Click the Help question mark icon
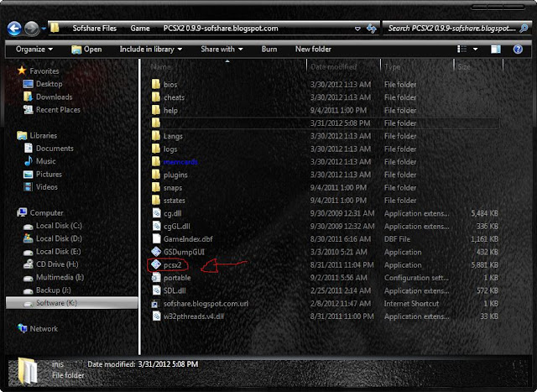The width and height of the screenshot is (537, 392). click(x=518, y=49)
